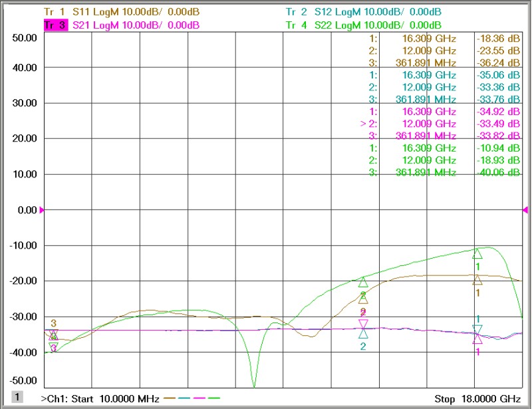
Task: Click Stop 18.0000 GHz frequency field
Action: coord(477,398)
